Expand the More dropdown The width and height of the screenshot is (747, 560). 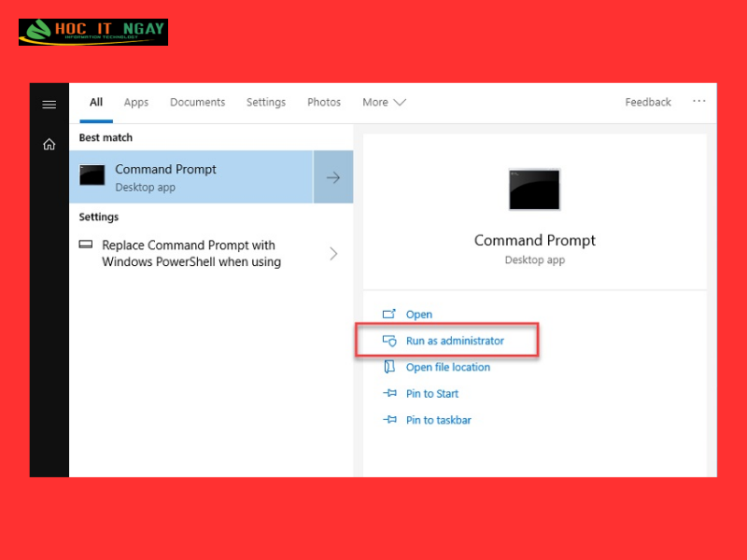[x=384, y=103]
